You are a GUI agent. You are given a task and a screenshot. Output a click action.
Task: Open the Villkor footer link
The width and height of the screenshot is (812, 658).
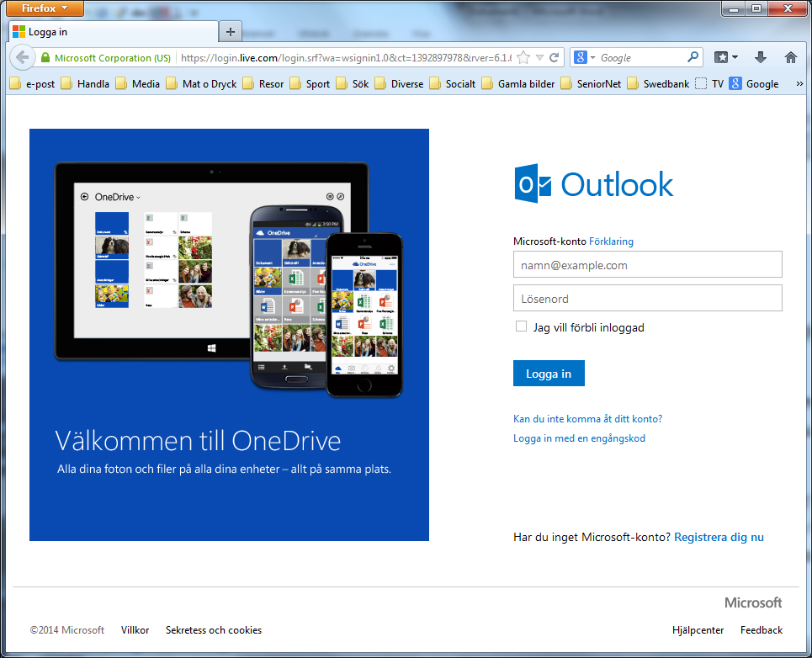[135, 630]
